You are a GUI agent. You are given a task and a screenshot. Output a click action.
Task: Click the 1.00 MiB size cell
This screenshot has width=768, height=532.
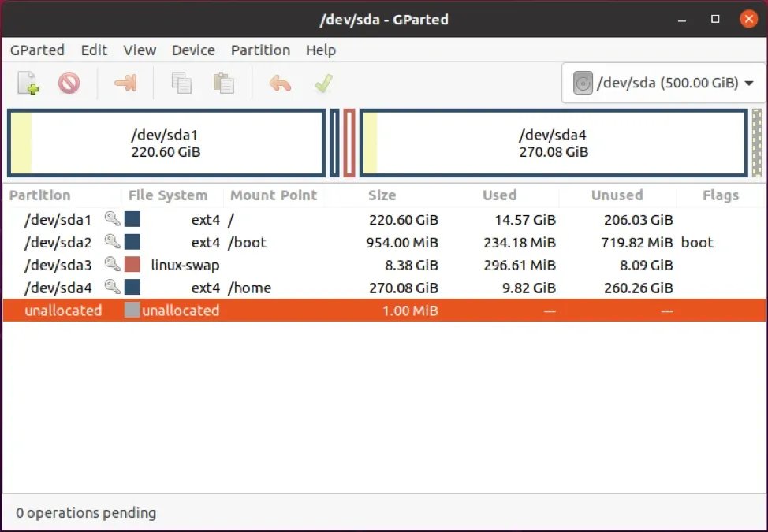[x=410, y=311]
